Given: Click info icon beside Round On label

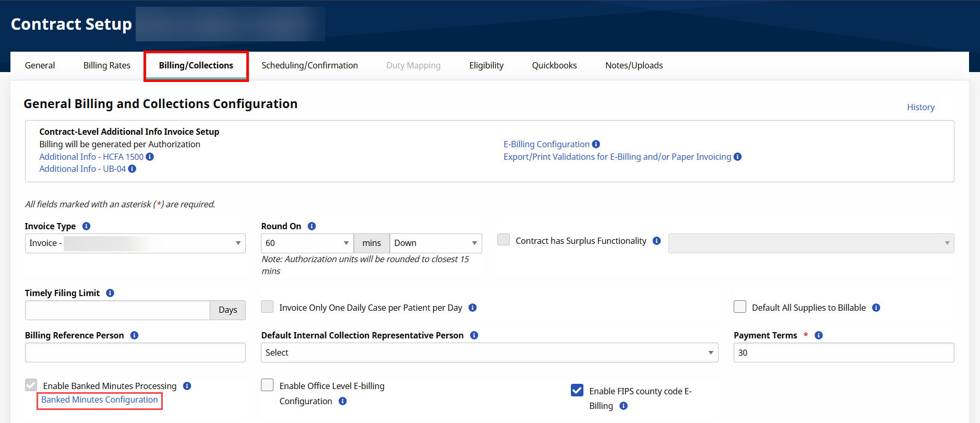Looking at the screenshot, I should tap(312, 226).
